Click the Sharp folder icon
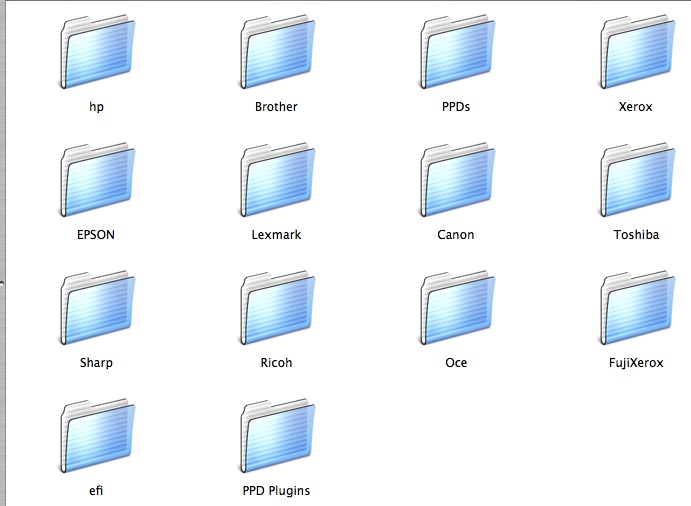 97,308
